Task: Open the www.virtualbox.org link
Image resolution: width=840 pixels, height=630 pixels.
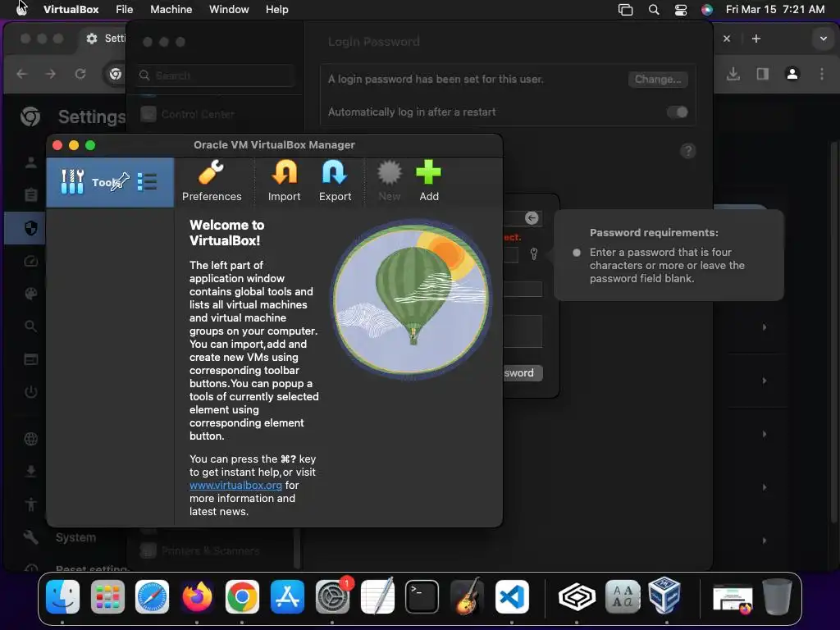Action: (x=235, y=485)
